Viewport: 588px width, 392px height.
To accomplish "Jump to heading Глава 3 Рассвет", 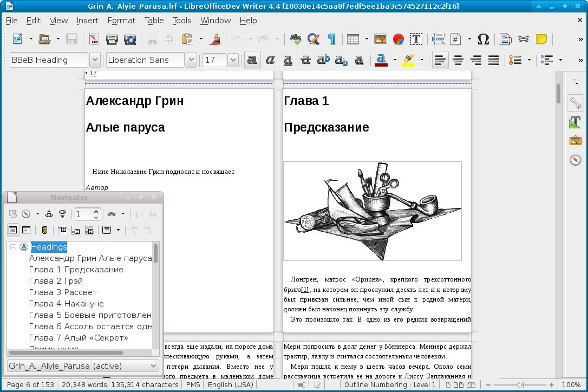I will 63,292.
